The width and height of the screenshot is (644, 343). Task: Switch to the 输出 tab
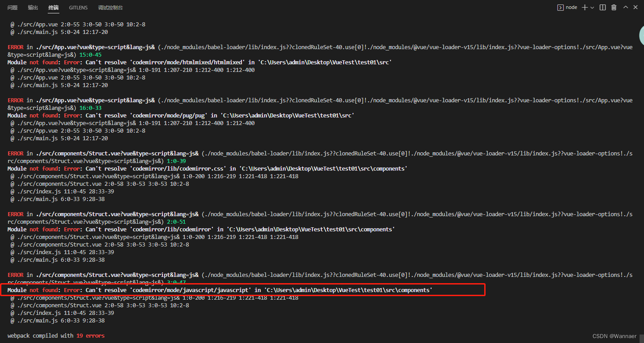[33, 8]
